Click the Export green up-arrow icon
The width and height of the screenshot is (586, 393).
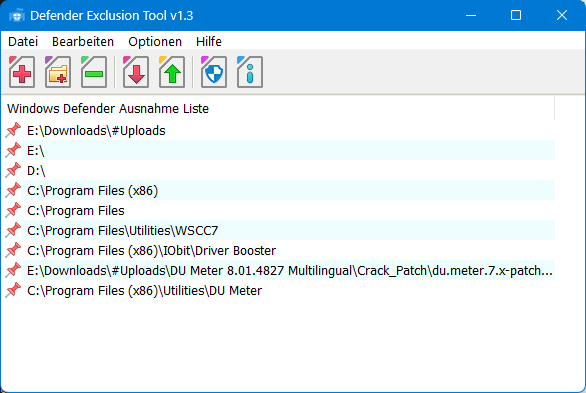coord(172,72)
